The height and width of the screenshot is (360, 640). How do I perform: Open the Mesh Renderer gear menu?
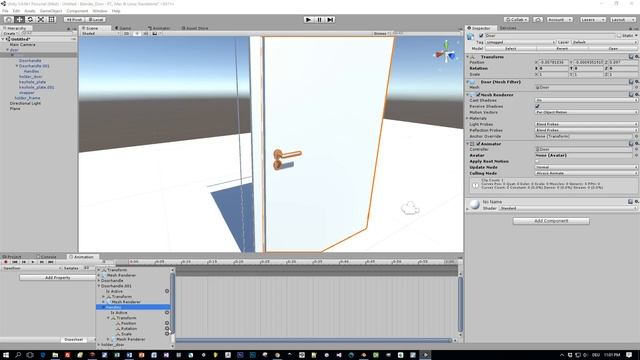(x=636, y=94)
